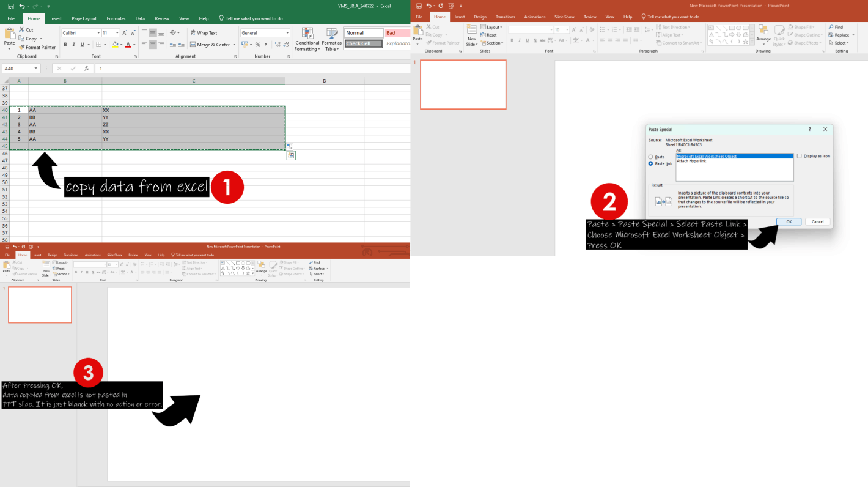
Task: Open the Excel File tab
Action: 11,18
